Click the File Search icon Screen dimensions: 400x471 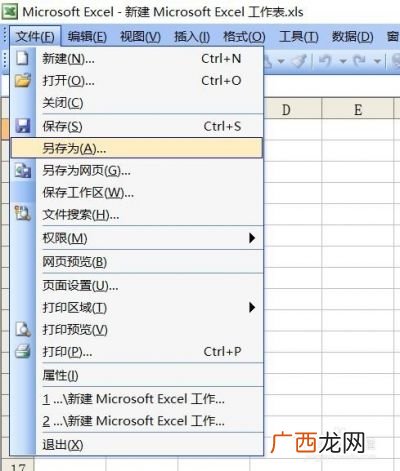(23, 214)
